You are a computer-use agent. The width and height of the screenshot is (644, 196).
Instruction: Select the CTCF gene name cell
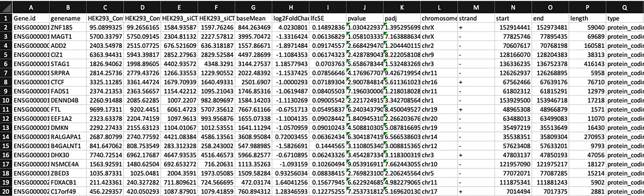pyautogui.click(x=68, y=82)
